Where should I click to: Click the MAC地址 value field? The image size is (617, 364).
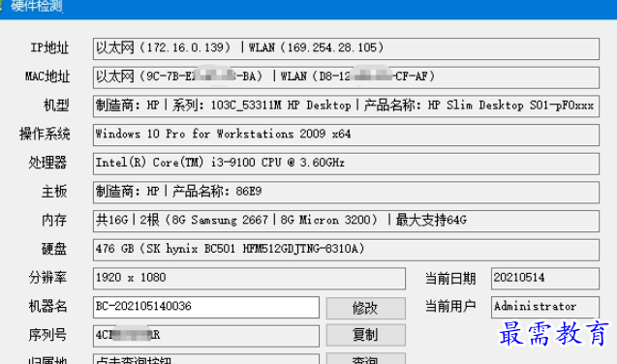(x=346, y=77)
